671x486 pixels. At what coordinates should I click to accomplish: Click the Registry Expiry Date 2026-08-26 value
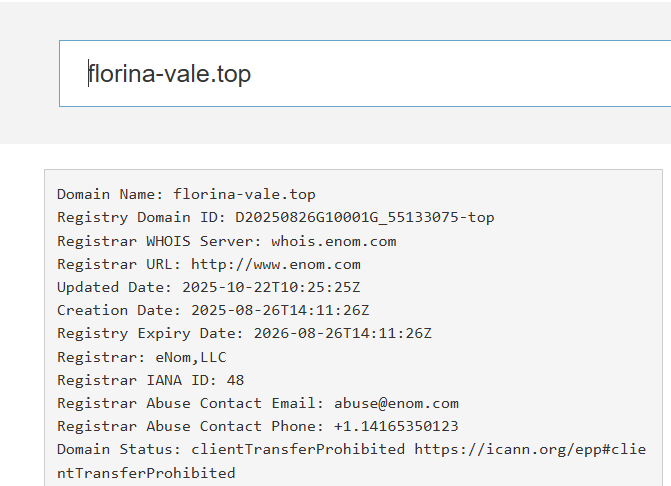tap(343, 333)
